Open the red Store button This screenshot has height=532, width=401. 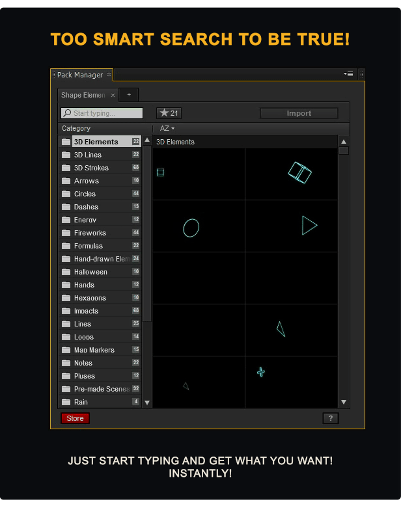click(x=75, y=418)
